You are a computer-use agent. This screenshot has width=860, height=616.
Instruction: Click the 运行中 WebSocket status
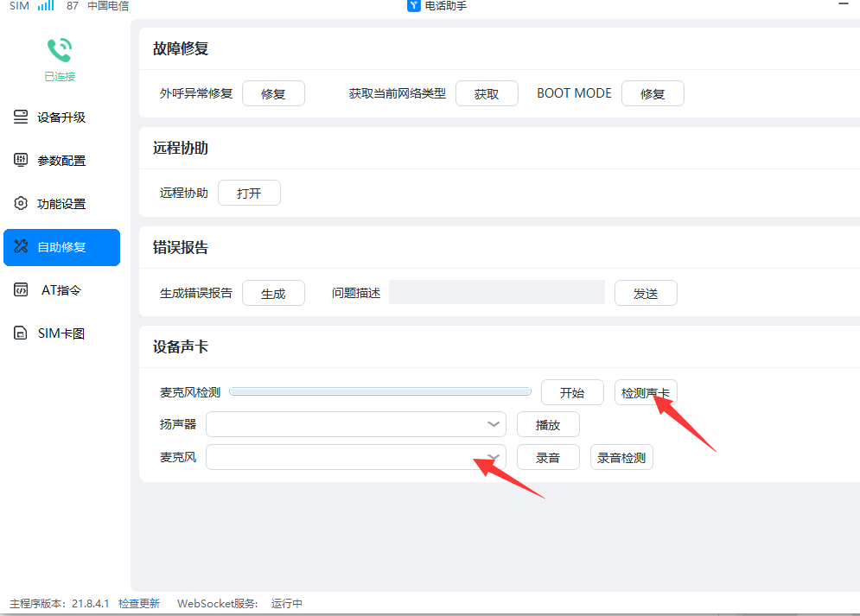click(287, 603)
